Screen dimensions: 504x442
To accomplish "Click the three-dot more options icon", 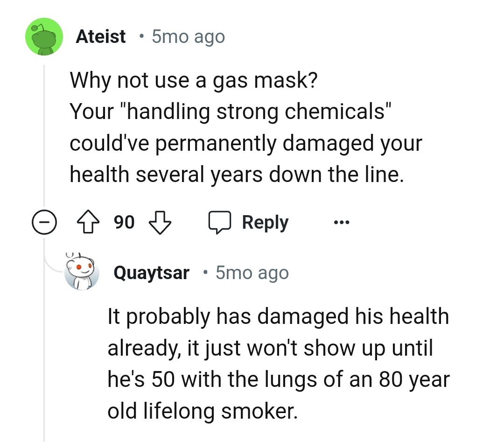I will [341, 222].
